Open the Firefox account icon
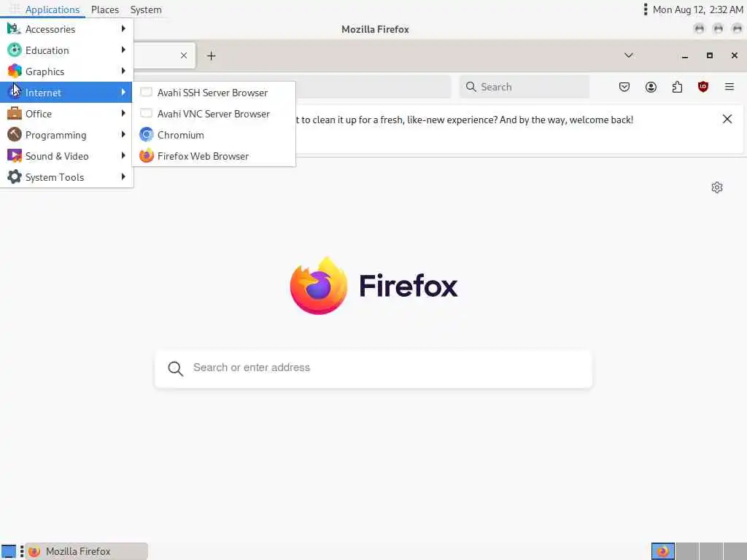 tap(651, 87)
